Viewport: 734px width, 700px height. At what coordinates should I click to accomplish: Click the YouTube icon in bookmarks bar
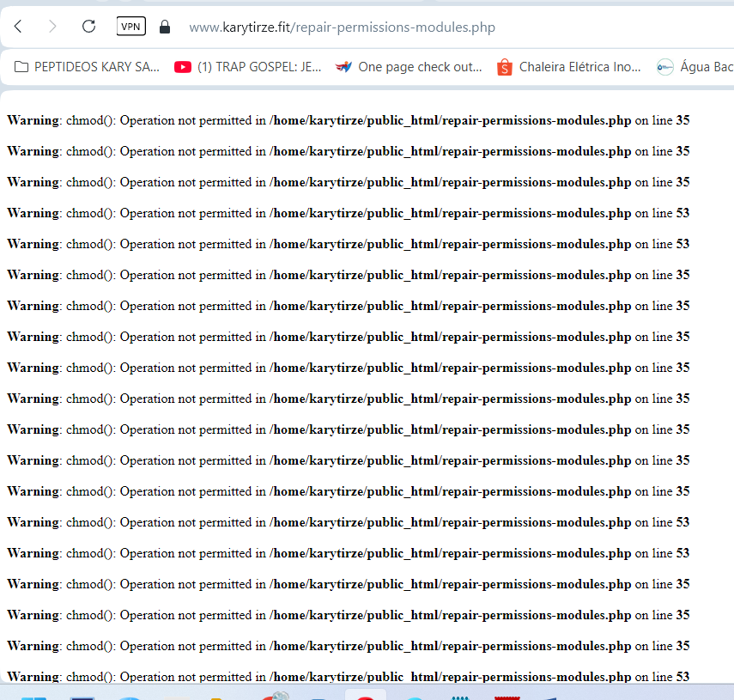(x=183, y=68)
